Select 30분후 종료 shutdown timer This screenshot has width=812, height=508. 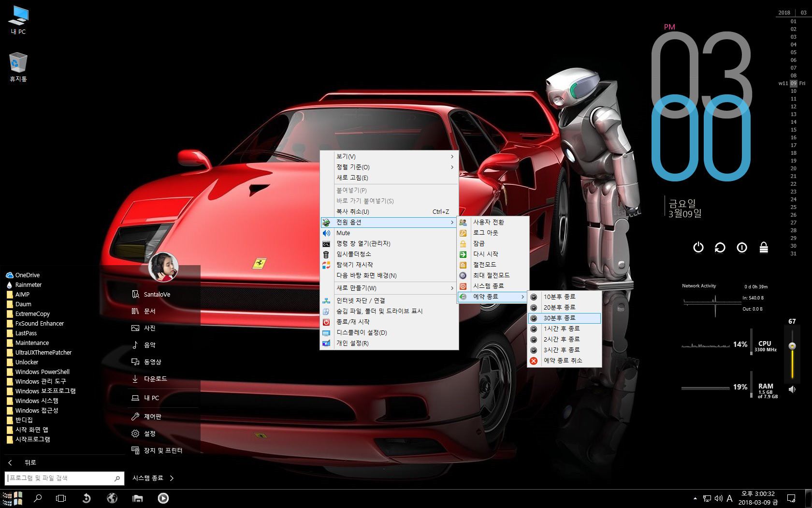(565, 318)
